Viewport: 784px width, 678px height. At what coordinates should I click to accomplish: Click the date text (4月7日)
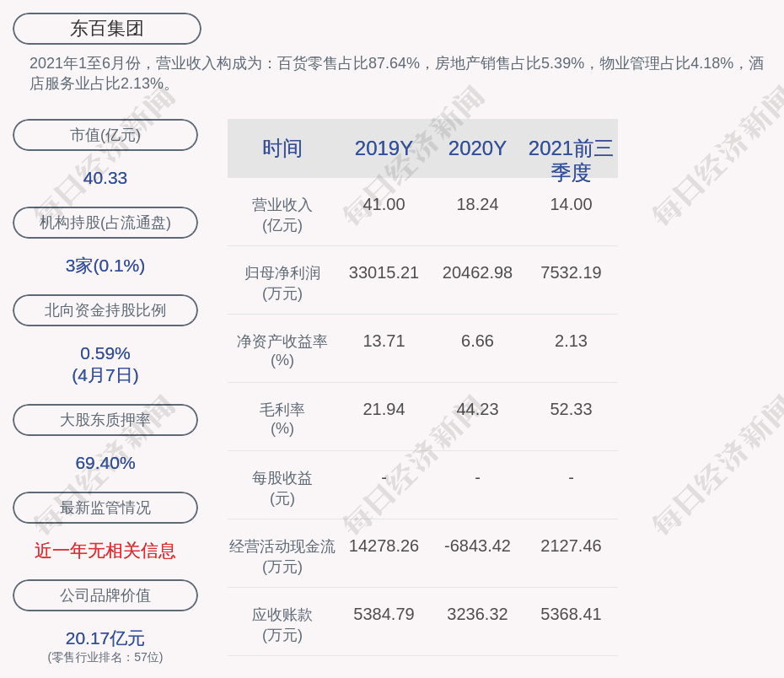pyautogui.click(x=105, y=375)
